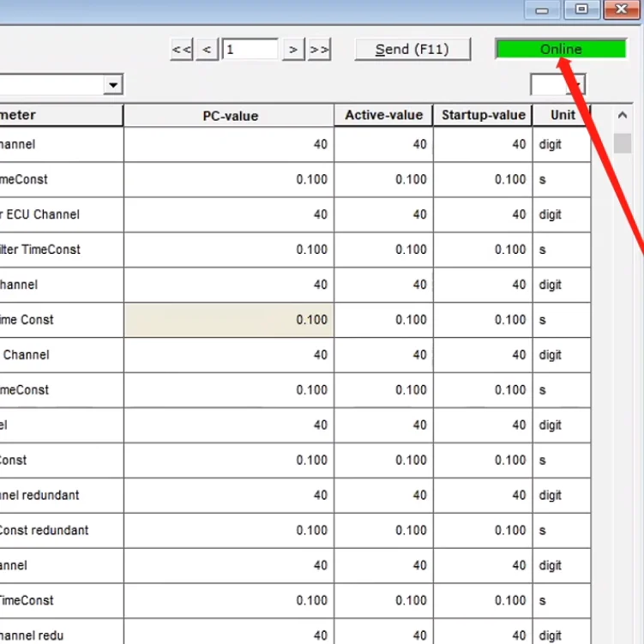Go to next page with > button
The image size is (644, 644).
293,50
